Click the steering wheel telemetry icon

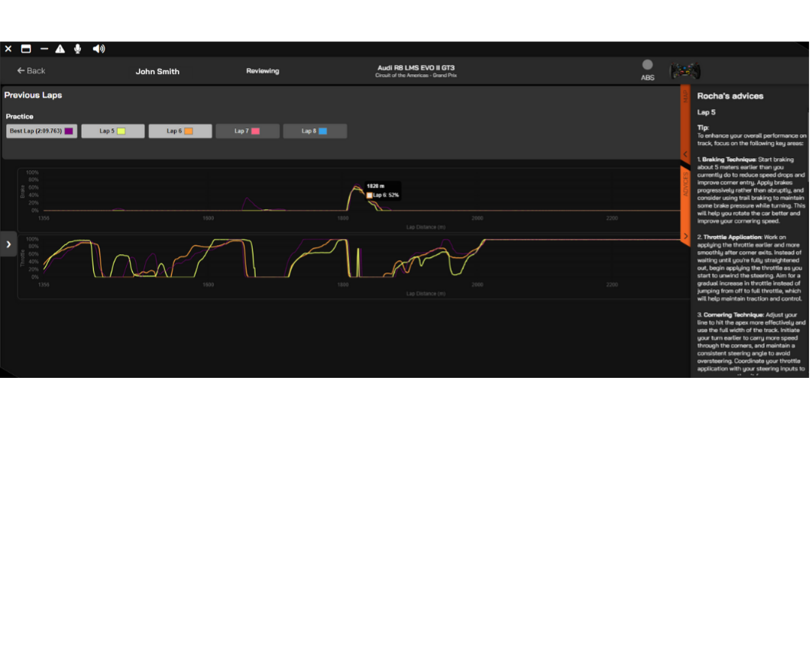(685, 70)
